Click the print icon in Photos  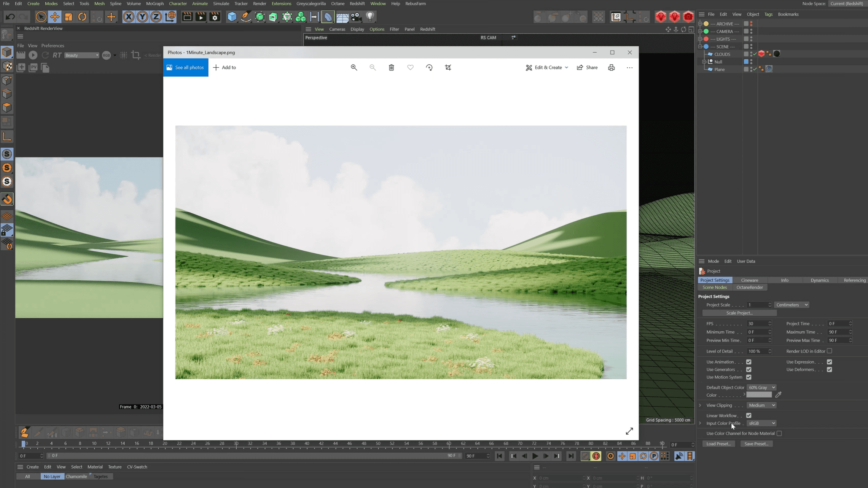611,67
